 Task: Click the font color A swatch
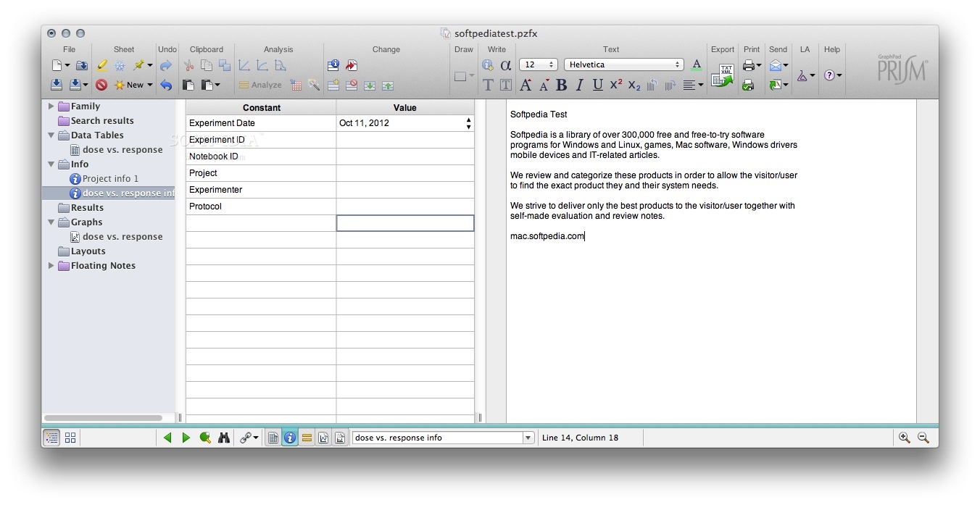[x=697, y=64]
